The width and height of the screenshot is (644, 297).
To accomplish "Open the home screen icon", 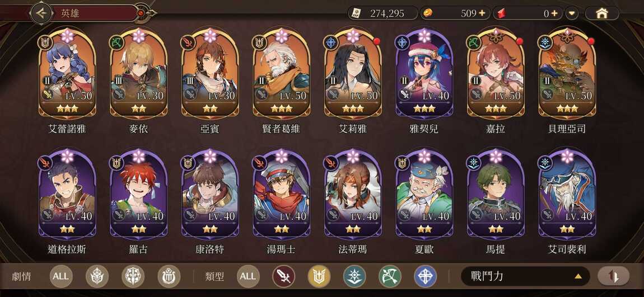I will click(601, 13).
